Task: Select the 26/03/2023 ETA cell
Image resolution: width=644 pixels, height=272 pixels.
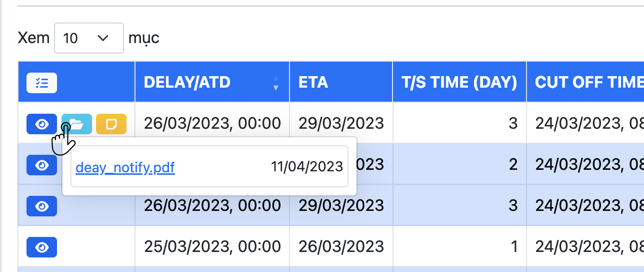Action: click(341, 246)
